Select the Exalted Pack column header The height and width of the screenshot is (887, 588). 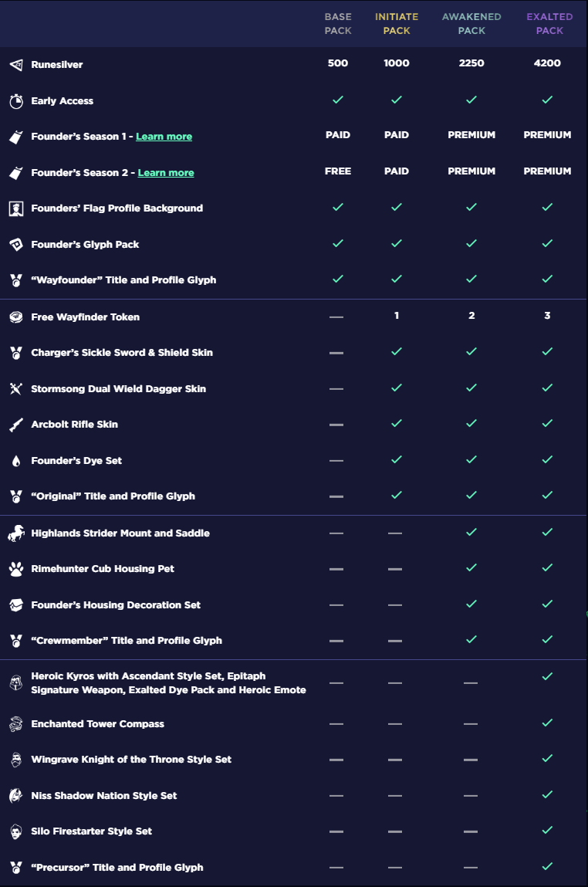pyautogui.click(x=549, y=24)
